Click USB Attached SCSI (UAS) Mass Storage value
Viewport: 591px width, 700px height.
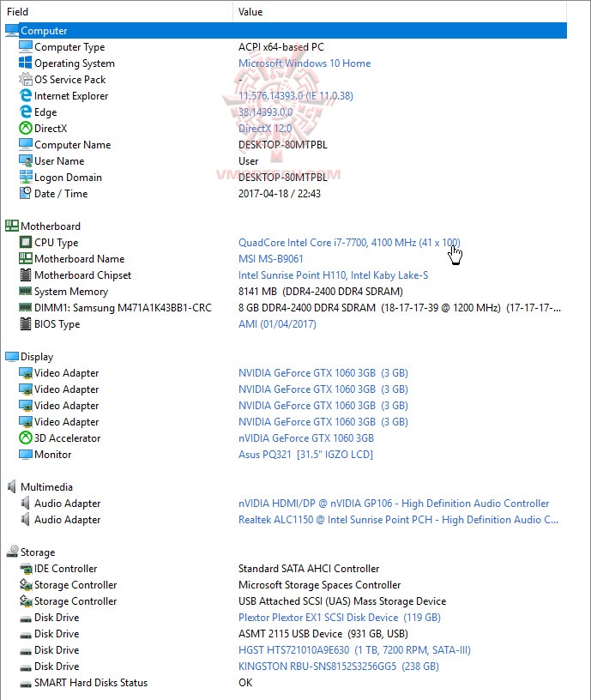[x=342, y=601]
